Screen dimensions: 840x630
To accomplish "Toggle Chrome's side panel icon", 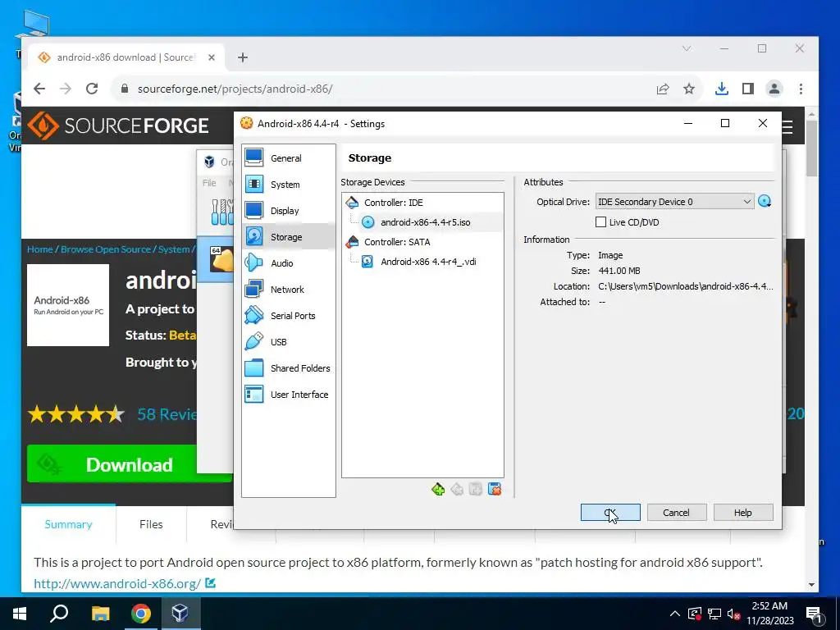I will coord(748,89).
